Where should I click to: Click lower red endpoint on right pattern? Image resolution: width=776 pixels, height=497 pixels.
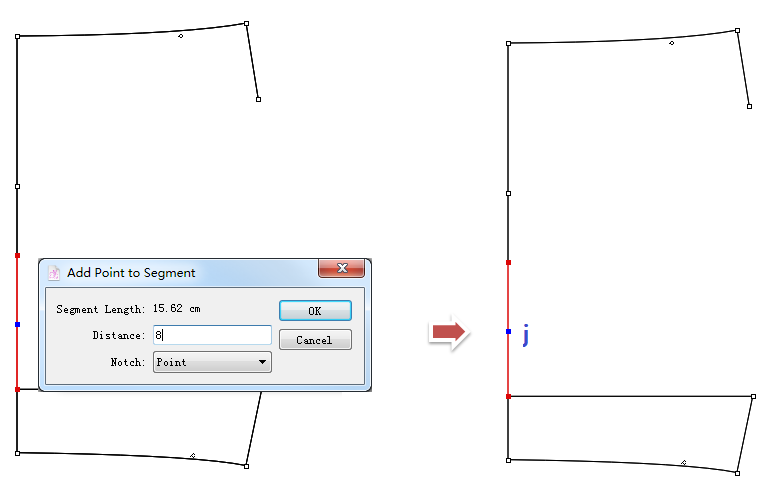click(x=509, y=397)
